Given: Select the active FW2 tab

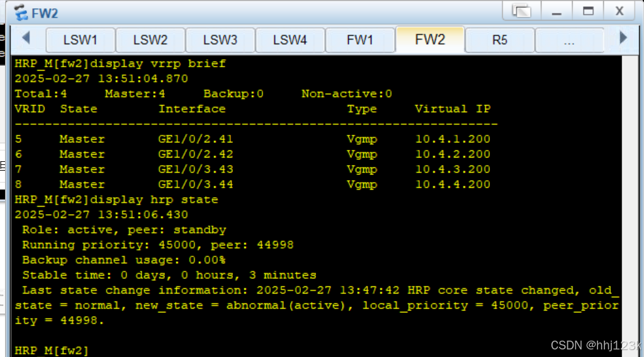Looking at the screenshot, I should tap(430, 40).
